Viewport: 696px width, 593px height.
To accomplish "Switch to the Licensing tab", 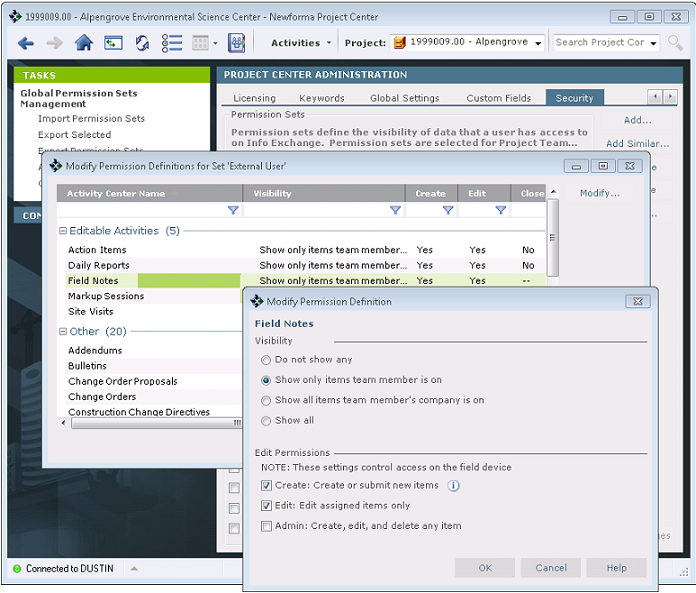I will pyautogui.click(x=254, y=98).
